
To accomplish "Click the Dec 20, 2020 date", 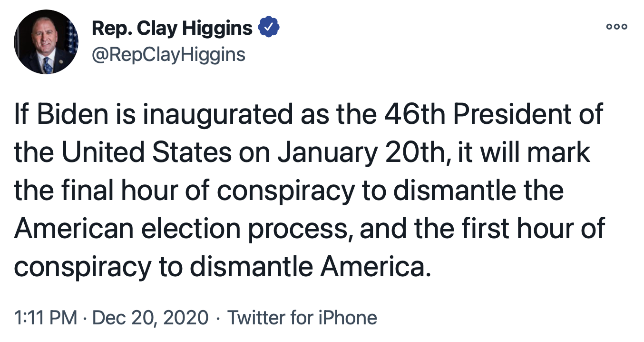I will (151, 318).
